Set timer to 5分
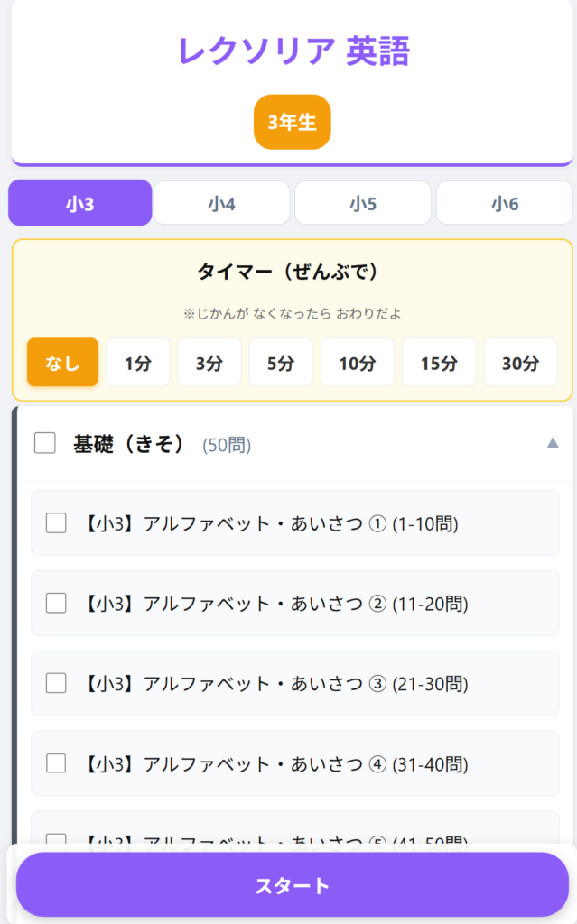Screen dimensions: 577x924 point(280,363)
